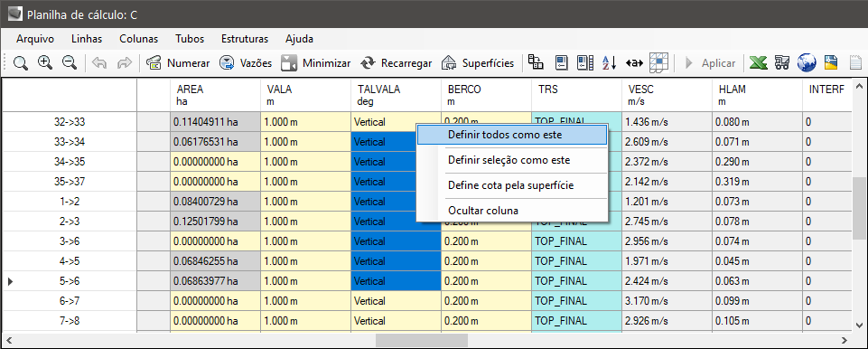
Task: Click the Excel export icon
Action: pos(759,63)
